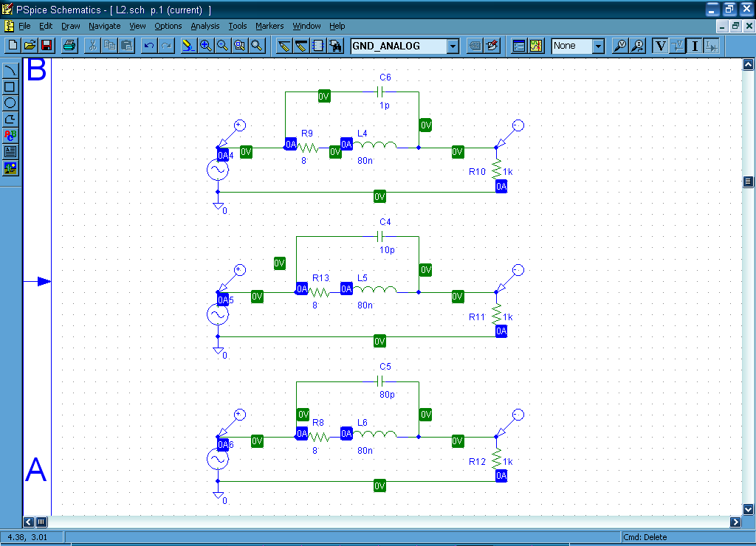
Task: Select inductor L5 labeled 80n
Action: (x=375, y=290)
